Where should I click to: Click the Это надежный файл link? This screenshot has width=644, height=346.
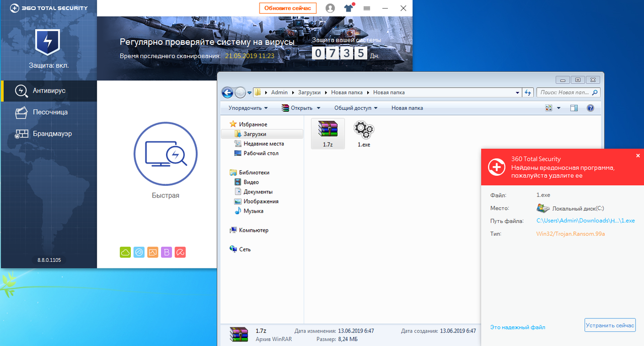click(518, 327)
